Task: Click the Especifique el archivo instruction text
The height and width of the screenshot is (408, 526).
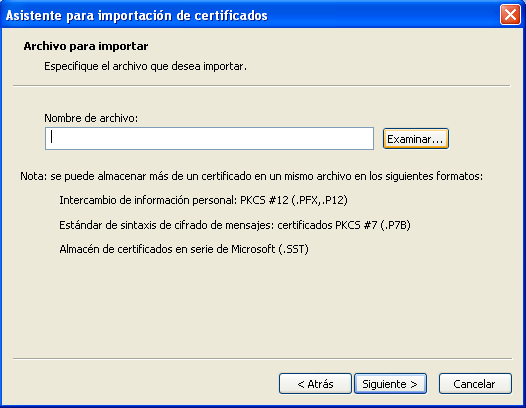Action: coord(145,66)
